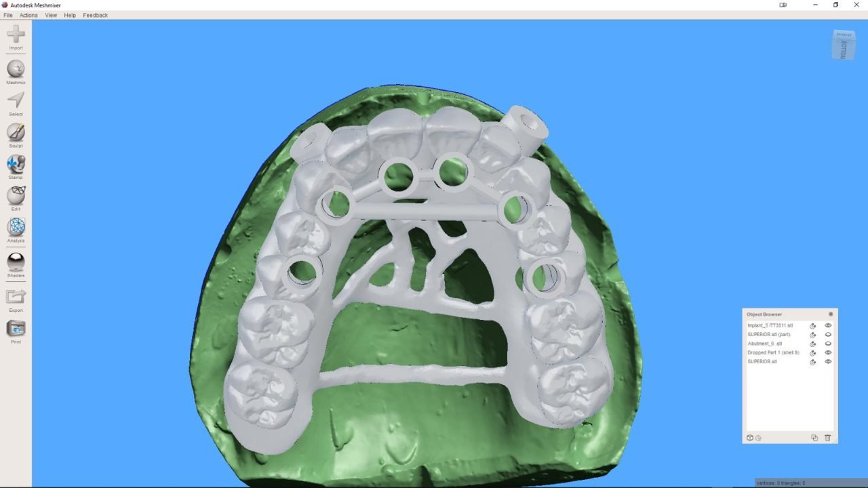Image resolution: width=868 pixels, height=488 pixels.
Task: Toggle target magnet for Abutment_6 .stl
Action: 812,344
